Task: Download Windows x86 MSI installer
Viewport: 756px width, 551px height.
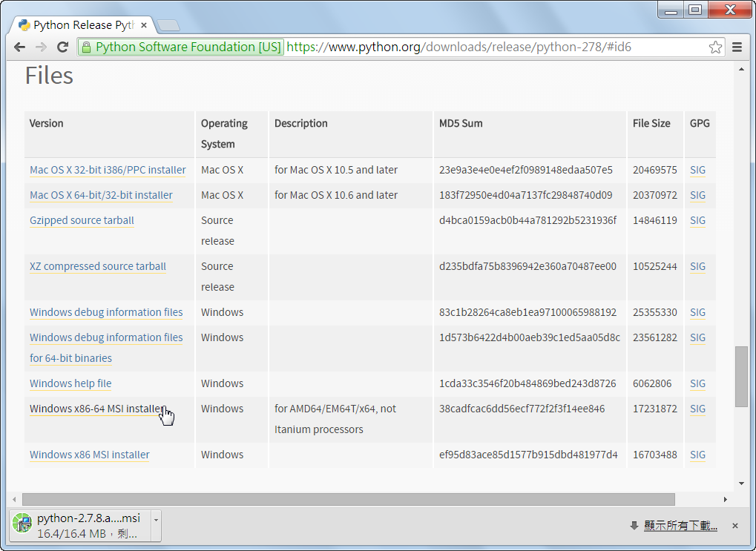Action: [89, 455]
